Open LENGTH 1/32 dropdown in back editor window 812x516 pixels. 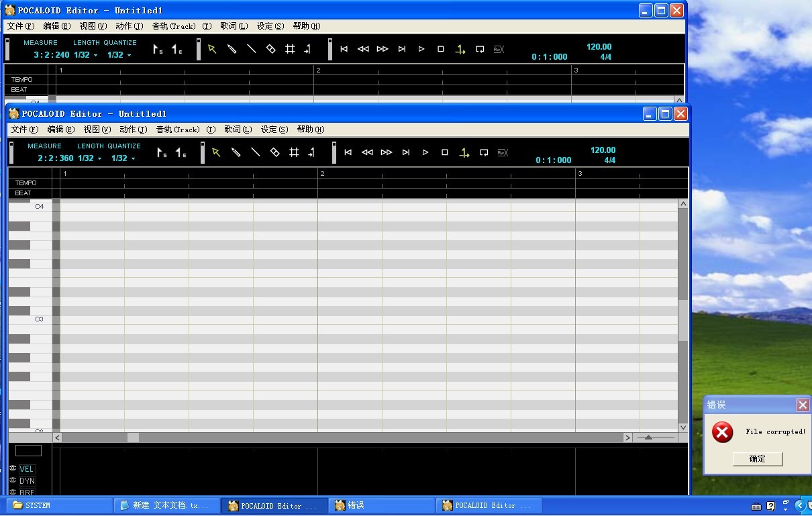[x=85, y=55]
